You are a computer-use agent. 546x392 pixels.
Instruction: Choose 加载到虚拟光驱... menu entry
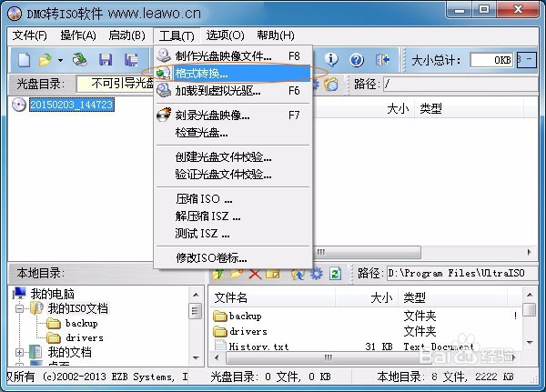click(x=233, y=91)
